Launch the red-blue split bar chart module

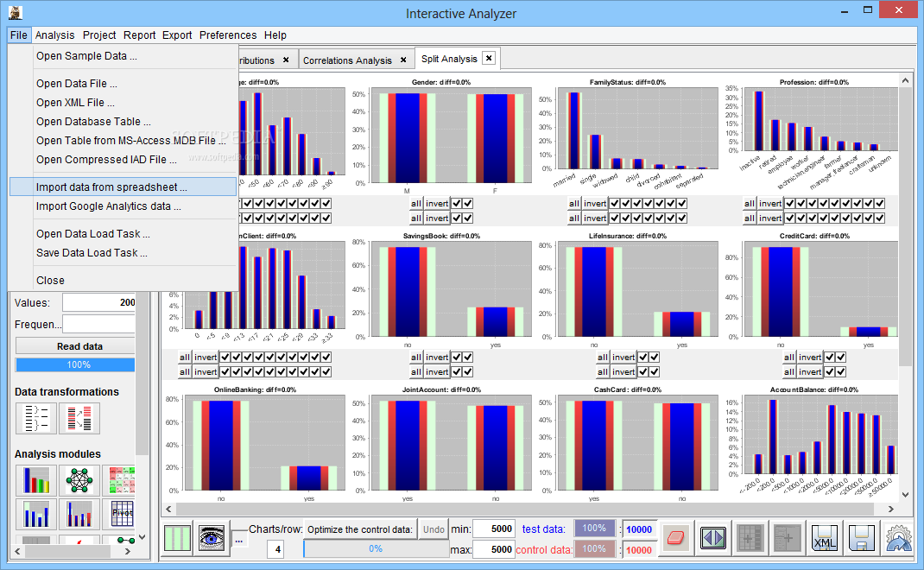tap(79, 515)
